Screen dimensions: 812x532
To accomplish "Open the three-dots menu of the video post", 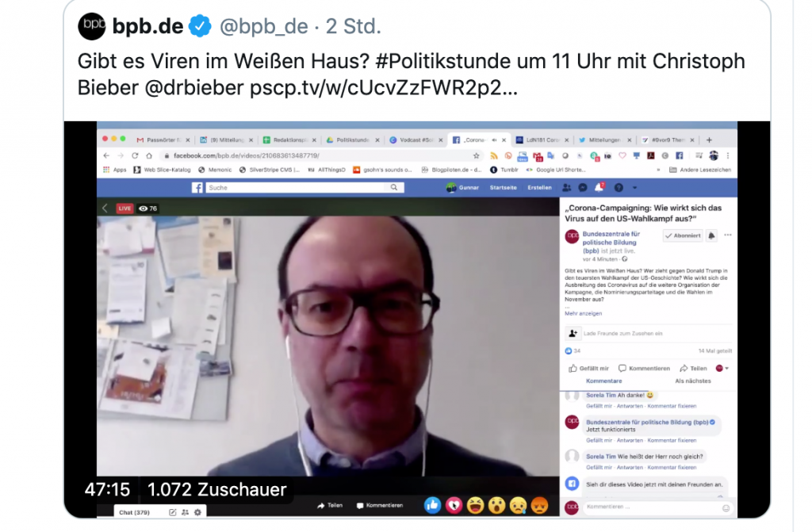I will [728, 235].
